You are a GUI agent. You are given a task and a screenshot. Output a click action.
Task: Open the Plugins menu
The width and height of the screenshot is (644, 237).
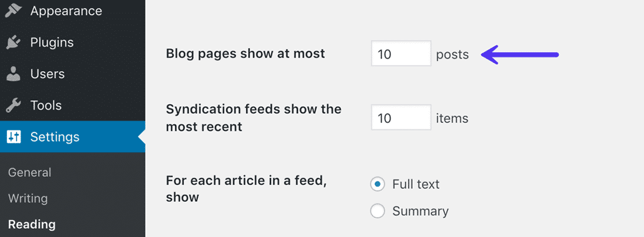(x=52, y=42)
